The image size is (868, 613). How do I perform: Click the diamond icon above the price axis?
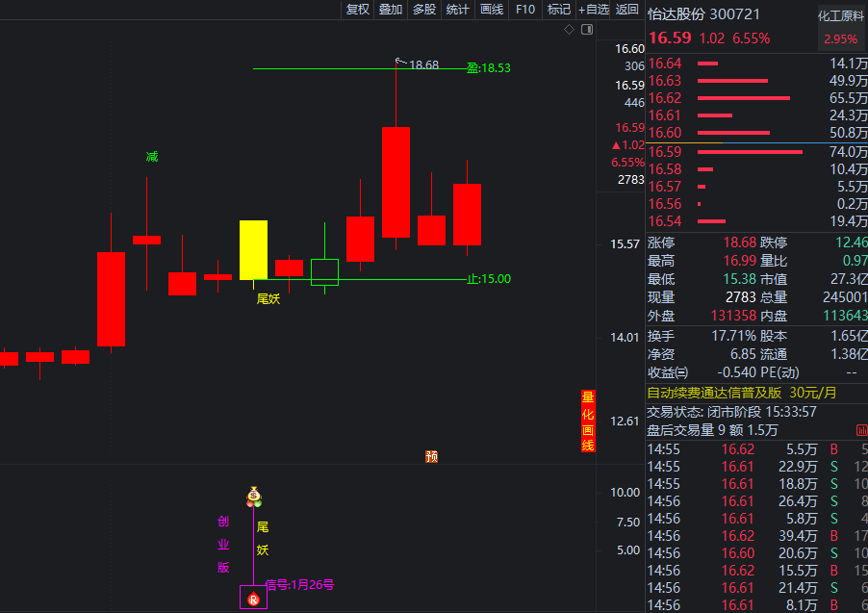tap(569, 30)
